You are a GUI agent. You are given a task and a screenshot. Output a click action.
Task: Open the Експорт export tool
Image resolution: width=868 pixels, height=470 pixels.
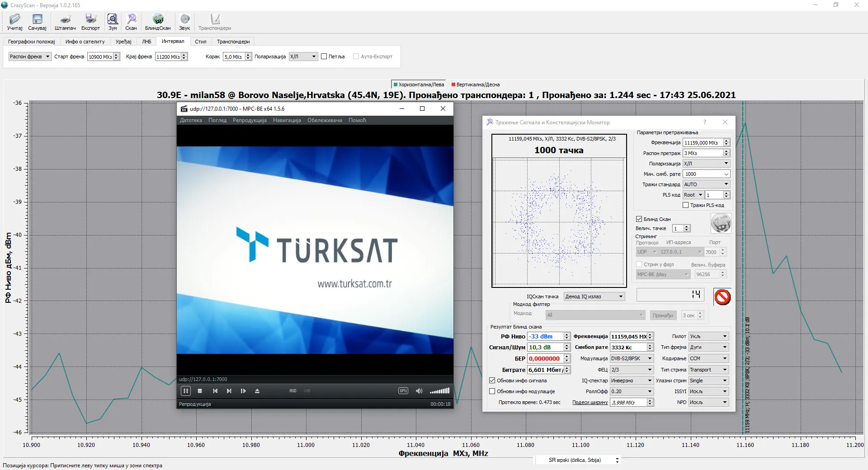click(x=90, y=21)
